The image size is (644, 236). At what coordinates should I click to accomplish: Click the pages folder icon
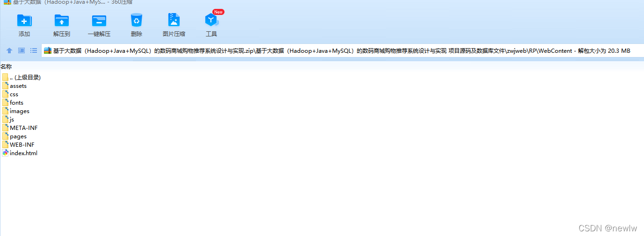pos(5,136)
